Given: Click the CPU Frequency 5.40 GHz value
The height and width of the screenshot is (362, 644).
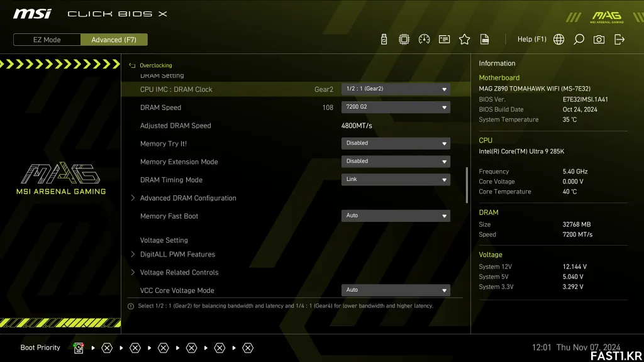Looking at the screenshot, I should pos(575,172).
